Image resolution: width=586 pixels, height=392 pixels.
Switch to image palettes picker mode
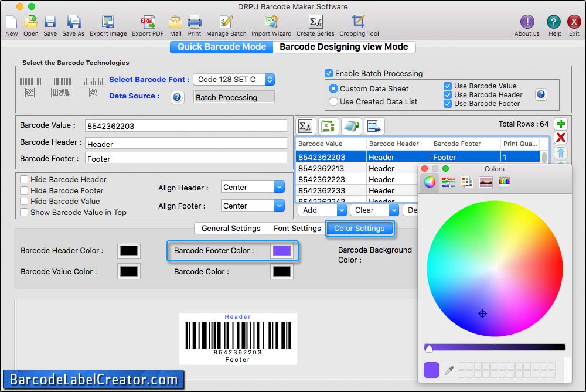485,182
